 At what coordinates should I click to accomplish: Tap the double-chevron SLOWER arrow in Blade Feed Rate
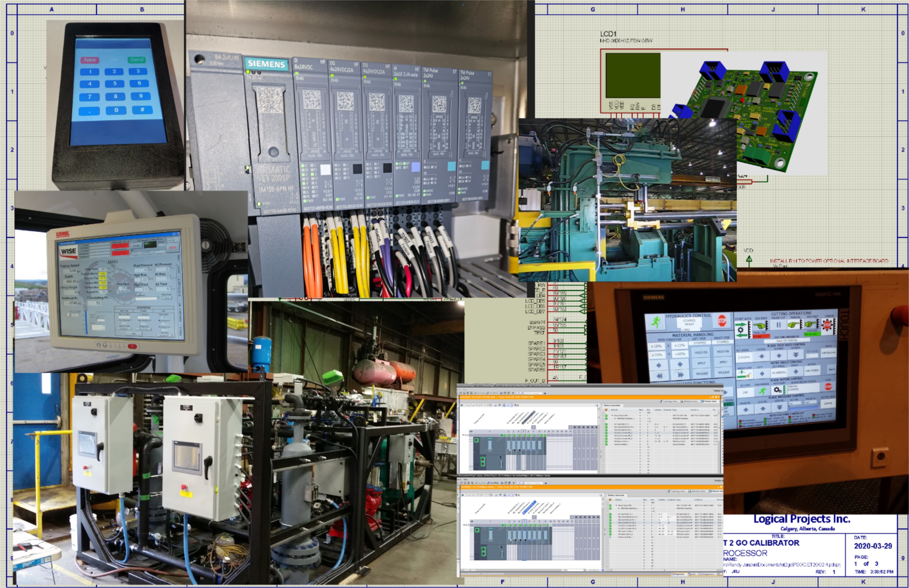click(x=796, y=355)
